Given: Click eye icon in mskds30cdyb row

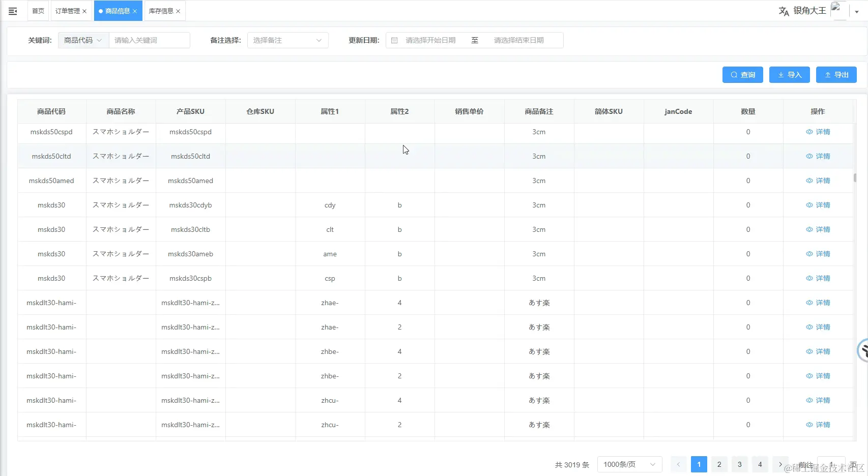Looking at the screenshot, I should [809, 205].
